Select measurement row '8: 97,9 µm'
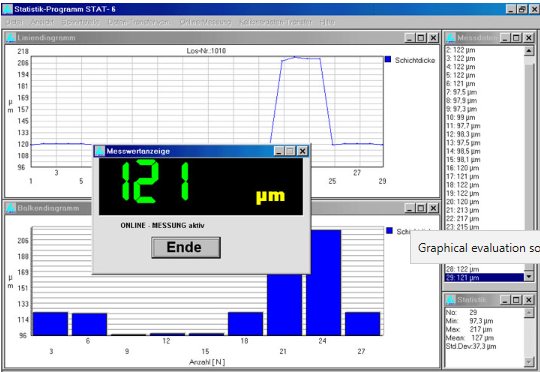The image size is (540, 372). [x=485, y=101]
